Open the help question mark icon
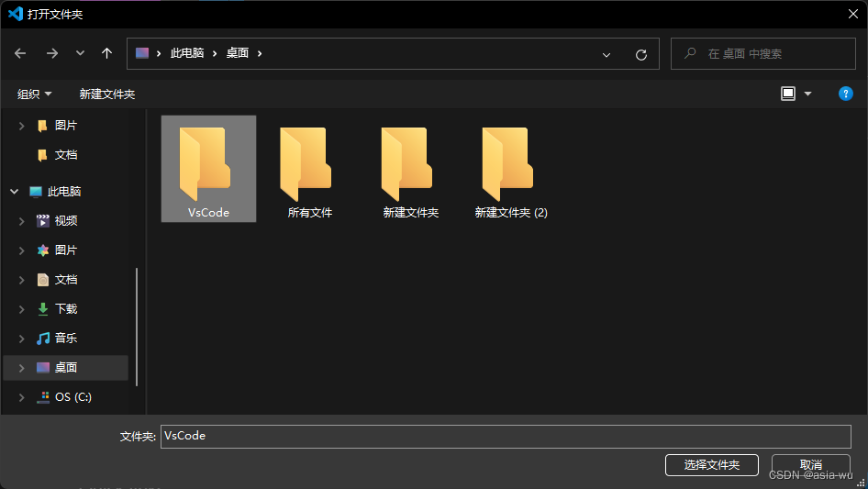 click(846, 94)
